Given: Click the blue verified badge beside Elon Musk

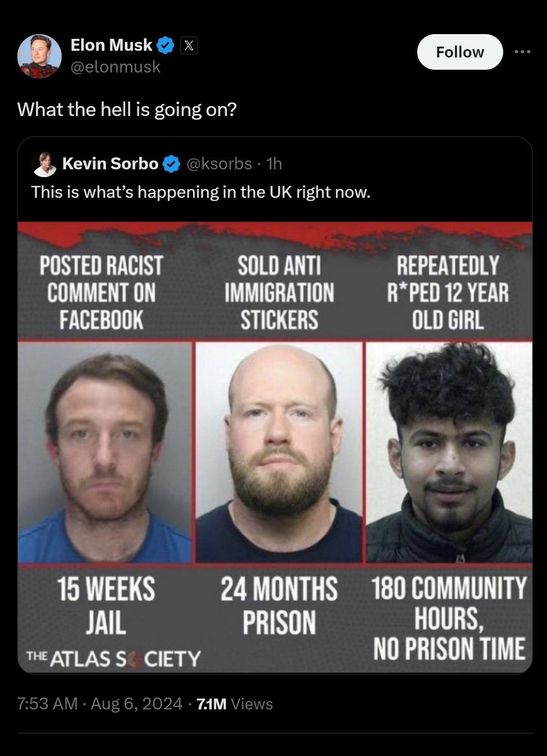Looking at the screenshot, I should pyautogui.click(x=166, y=46).
